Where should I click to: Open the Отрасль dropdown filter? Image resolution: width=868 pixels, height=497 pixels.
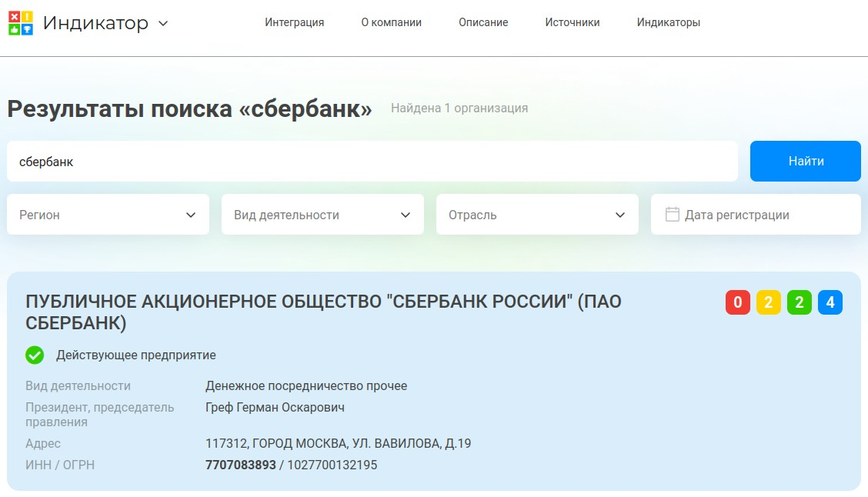coord(537,214)
